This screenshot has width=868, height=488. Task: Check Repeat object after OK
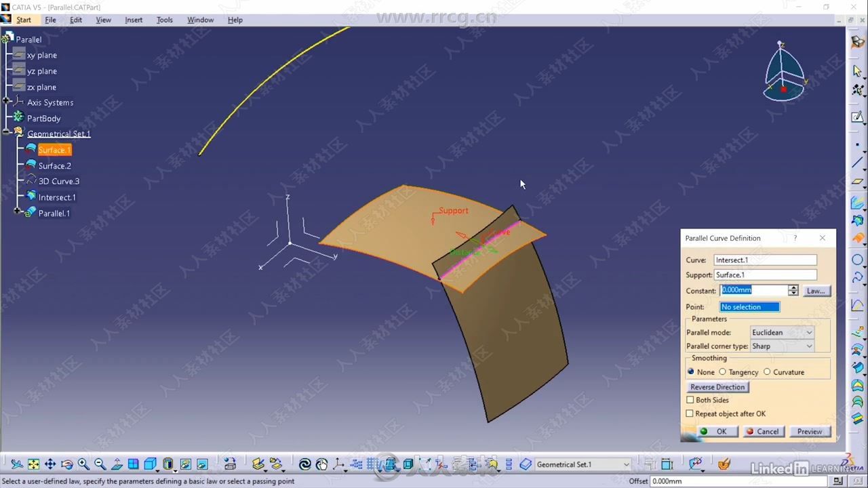(x=690, y=413)
